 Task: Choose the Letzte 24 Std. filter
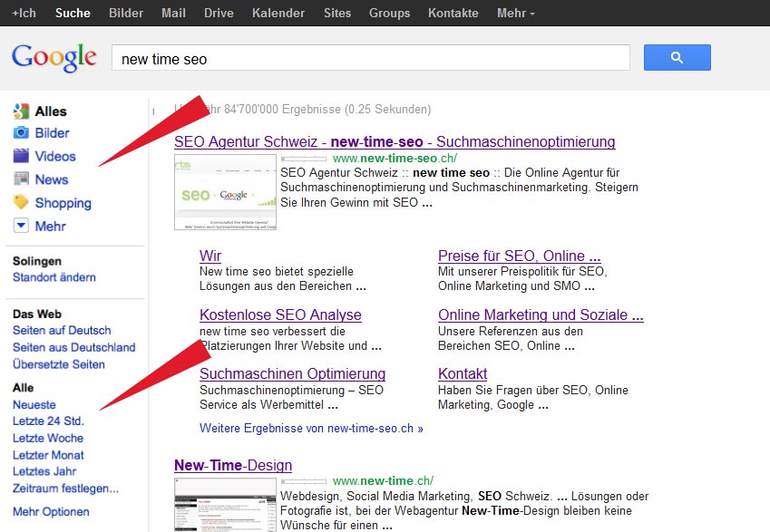48,421
